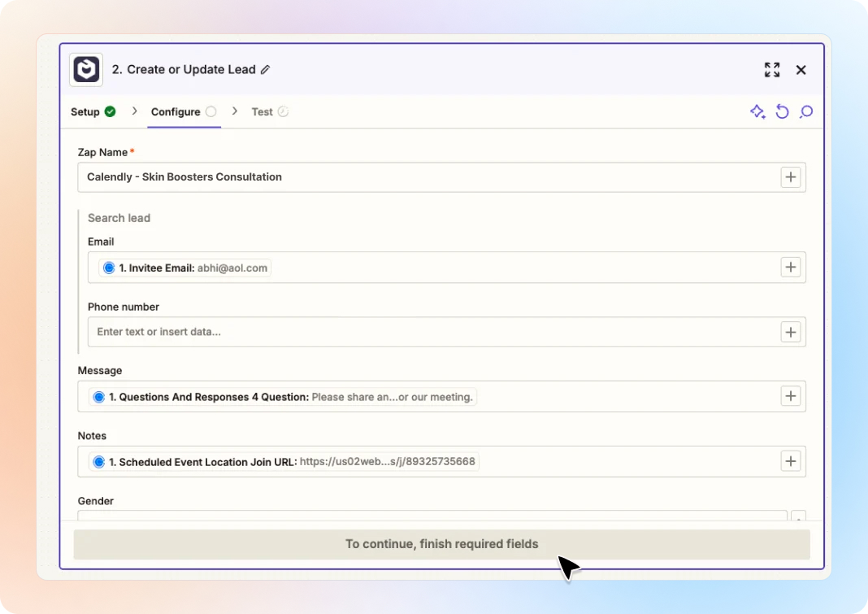The width and height of the screenshot is (868, 614).
Task: Open the Gender dropdown field
Action: click(x=432, y=516)
